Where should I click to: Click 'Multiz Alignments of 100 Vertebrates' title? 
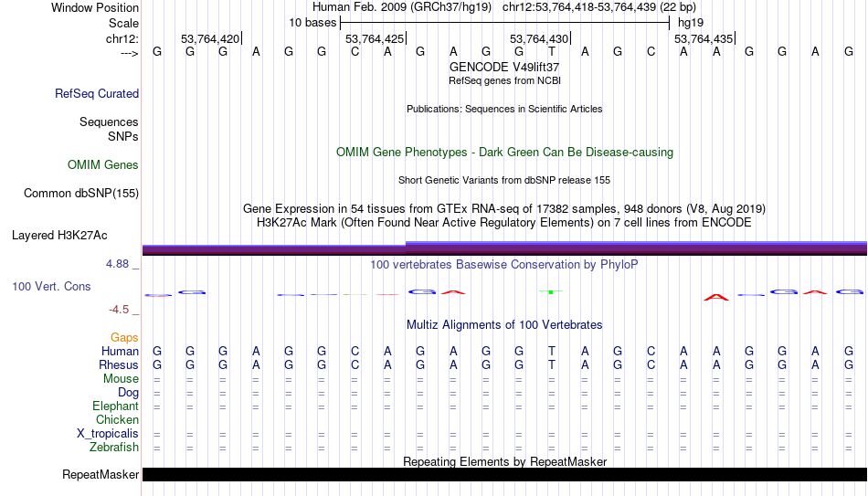(504, 325)
